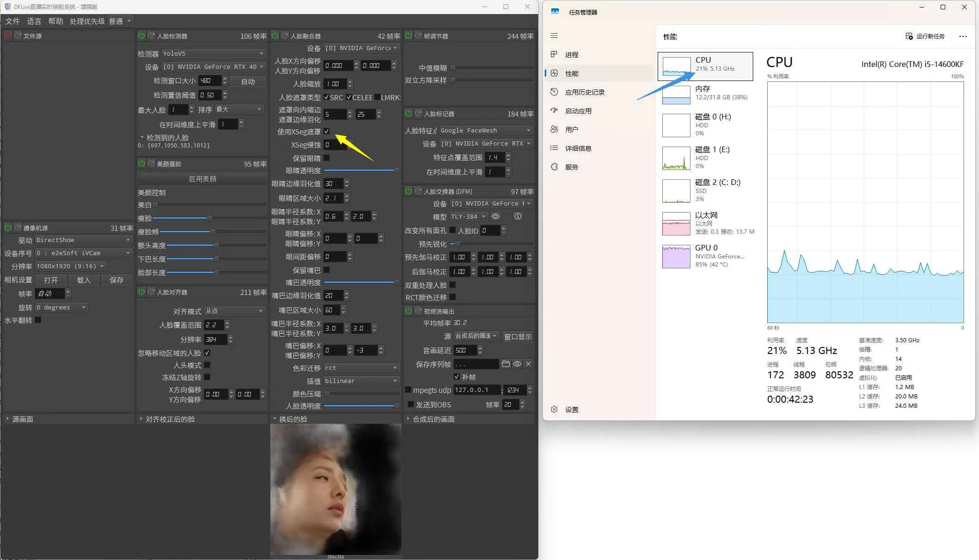Expand 源画面 collapsed section
Viewport: 979px width, 560px height.
click(x=22, y=419)
